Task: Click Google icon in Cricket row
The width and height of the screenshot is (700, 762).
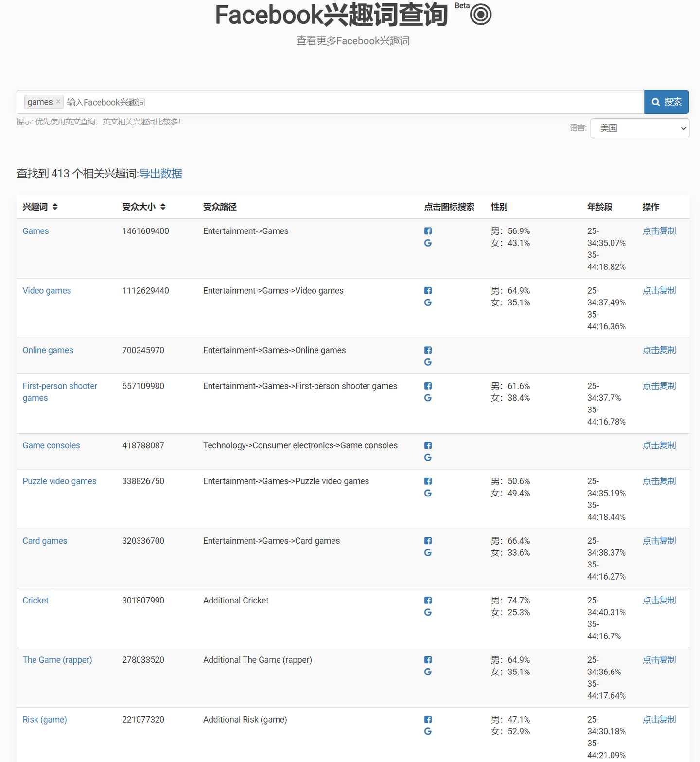Action: point(428,612)
